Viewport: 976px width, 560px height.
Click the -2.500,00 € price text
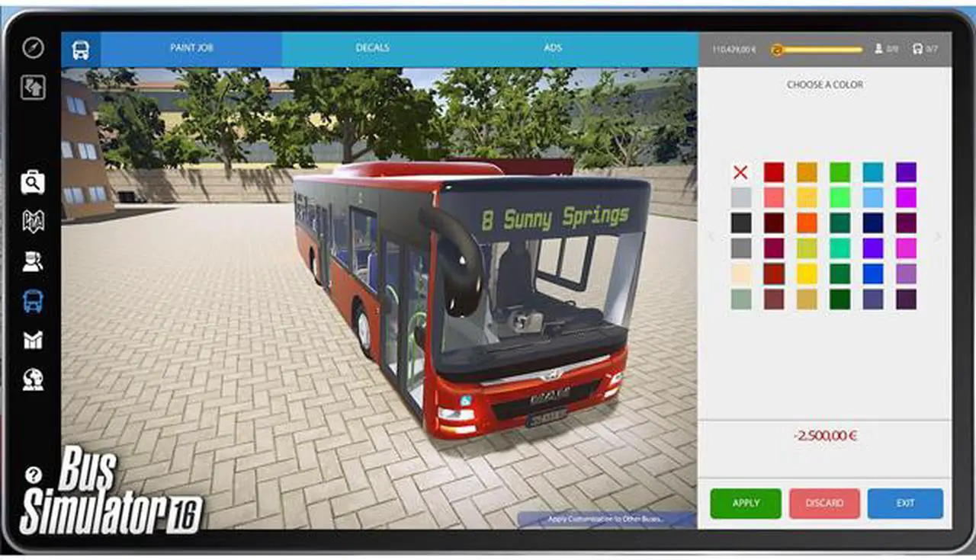(x=824, y=436)
